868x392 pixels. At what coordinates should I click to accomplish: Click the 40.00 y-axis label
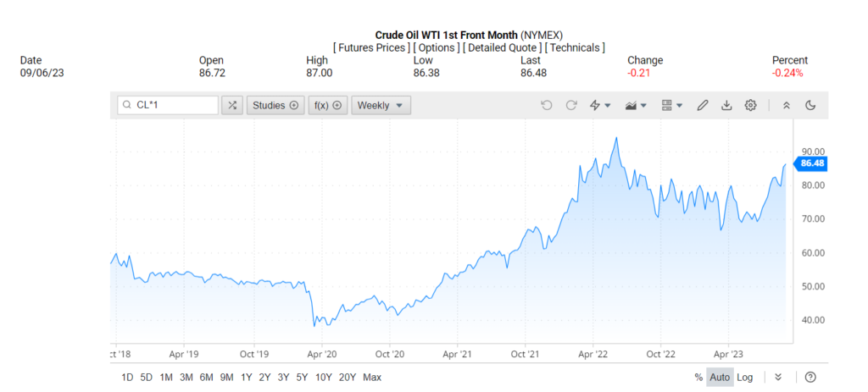813,320
